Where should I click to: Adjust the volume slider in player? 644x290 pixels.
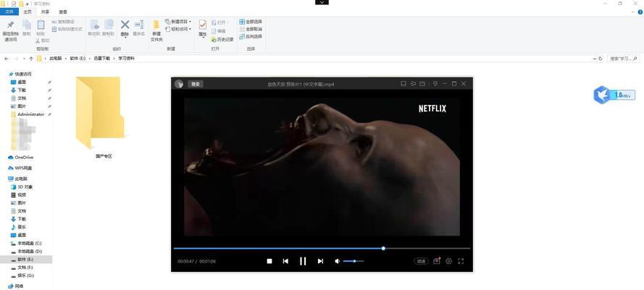tap(353, 261)
